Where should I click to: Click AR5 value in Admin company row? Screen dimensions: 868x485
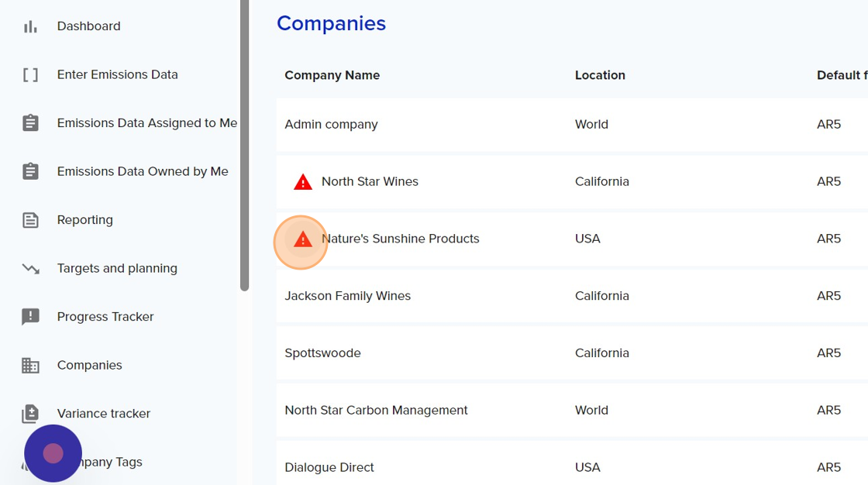click(x=828, y=124)
